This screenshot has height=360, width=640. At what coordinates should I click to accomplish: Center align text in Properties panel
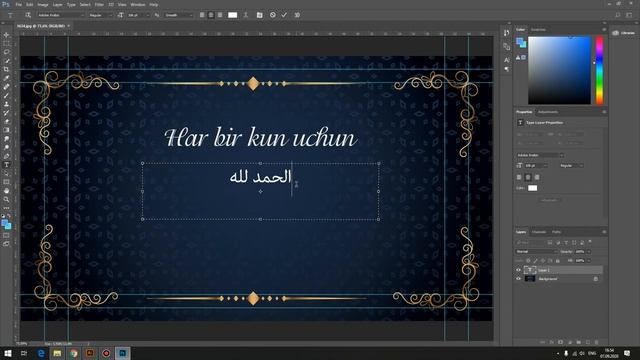coord(528,177)
